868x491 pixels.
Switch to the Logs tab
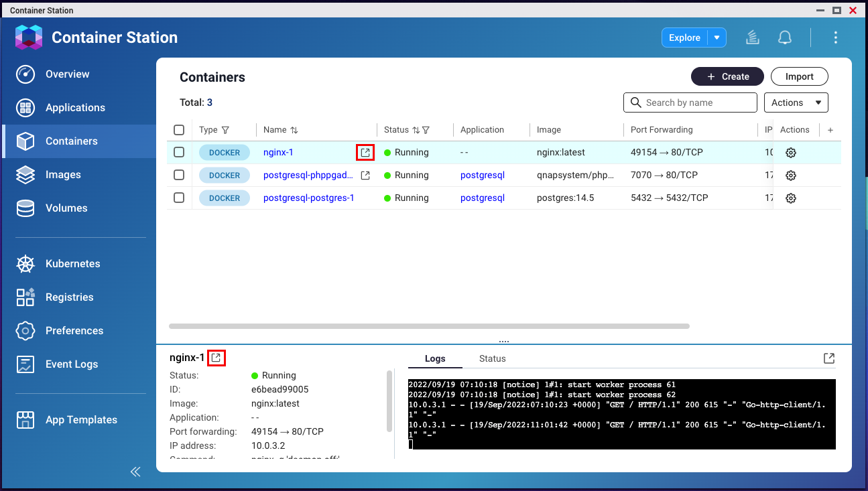(x=435, y=358)
